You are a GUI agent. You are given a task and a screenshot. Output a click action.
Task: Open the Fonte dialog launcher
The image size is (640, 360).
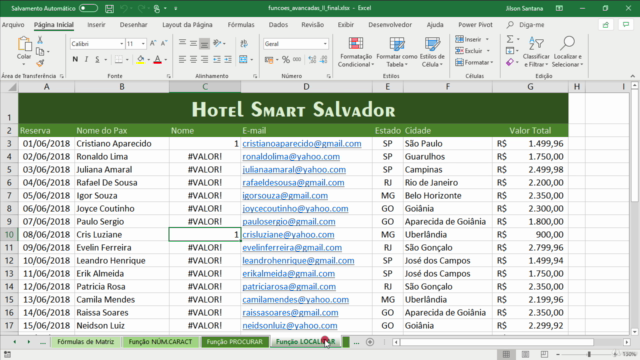pyautogui.click(x=169, y=76)
